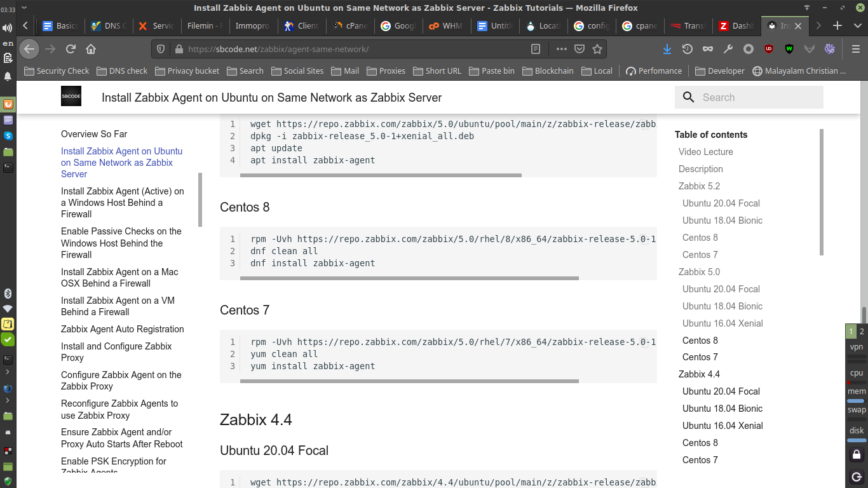This screenshot has height=488, width=868.
Task: Open the Firefox hamburger menu
Action: pos(855,49)
